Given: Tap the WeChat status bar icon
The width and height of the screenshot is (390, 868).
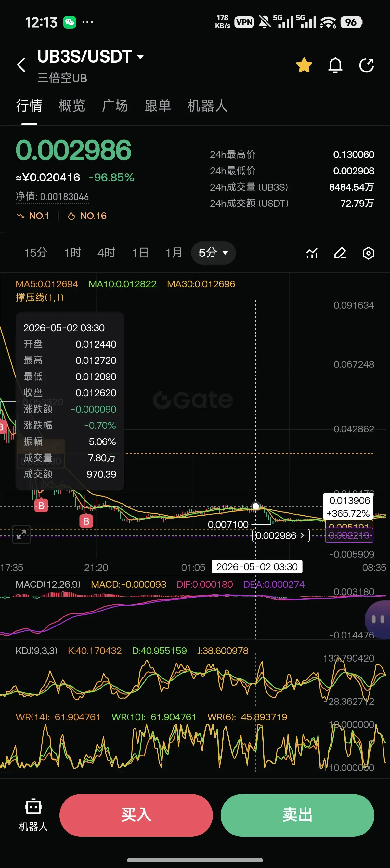Looking at the screenshot, I should coord(70,22).
